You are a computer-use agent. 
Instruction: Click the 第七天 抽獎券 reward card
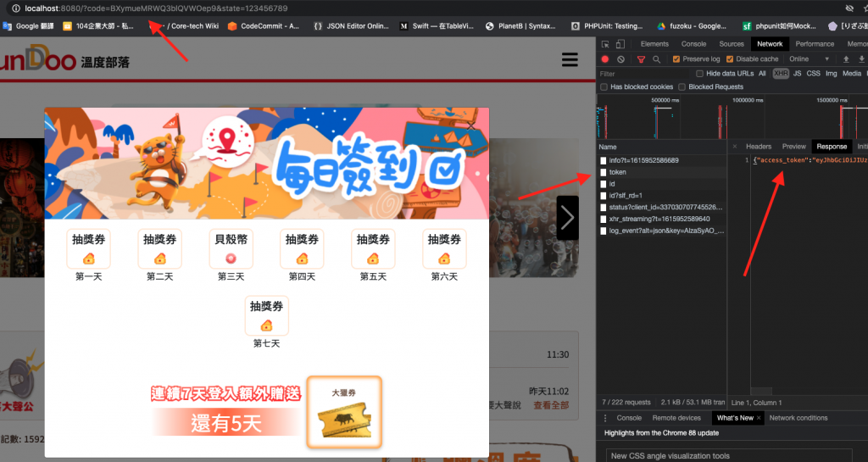[x=267, y=316]
